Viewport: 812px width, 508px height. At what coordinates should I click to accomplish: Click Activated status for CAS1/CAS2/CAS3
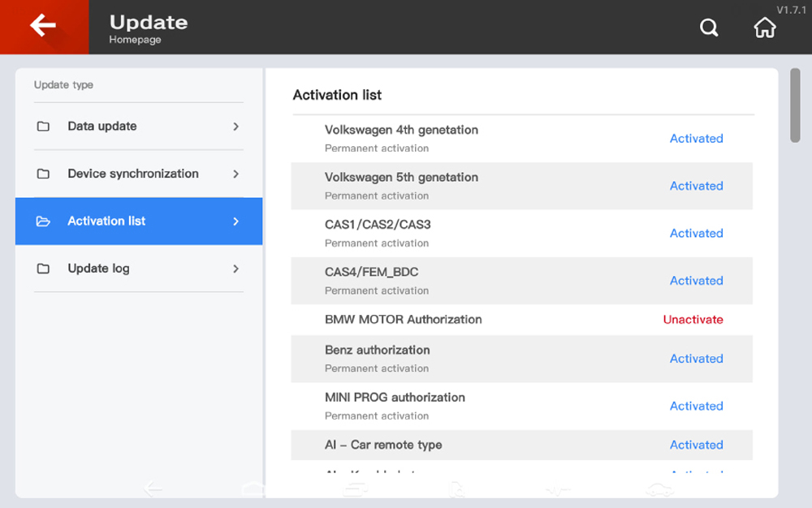point(696,234)
